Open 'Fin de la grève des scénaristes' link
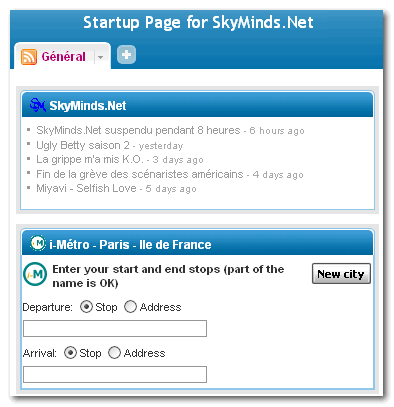Viewport: 394px width, 407px height. tap(140, 174)
